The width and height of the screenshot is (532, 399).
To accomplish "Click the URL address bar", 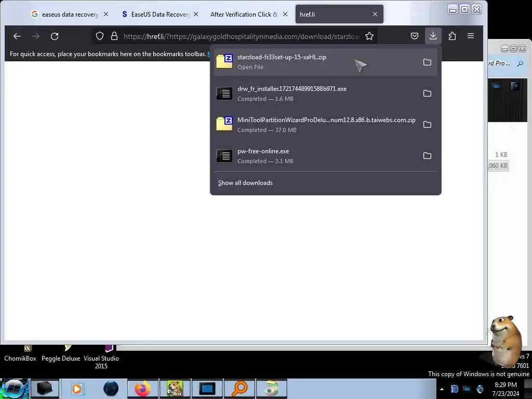I will pos(241,36).
